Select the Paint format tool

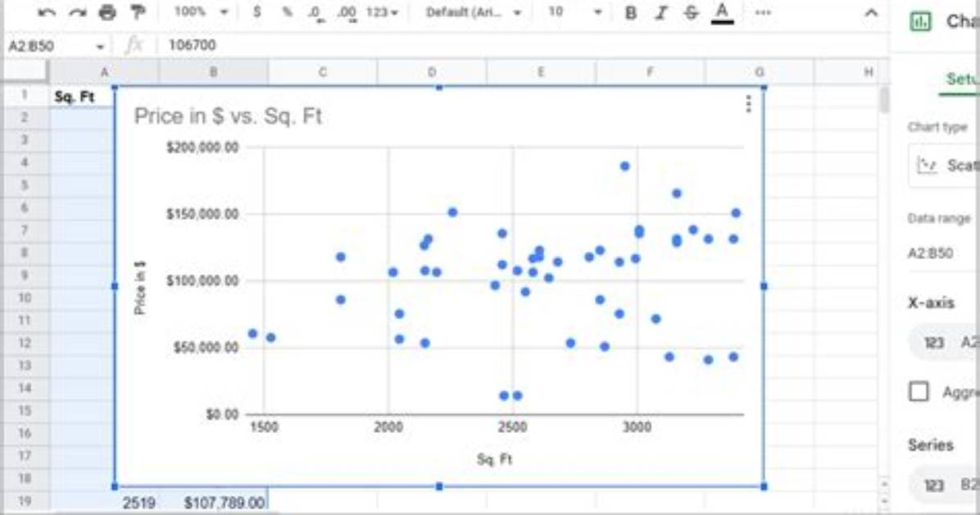pyautogui.click(x=138, y=12)
